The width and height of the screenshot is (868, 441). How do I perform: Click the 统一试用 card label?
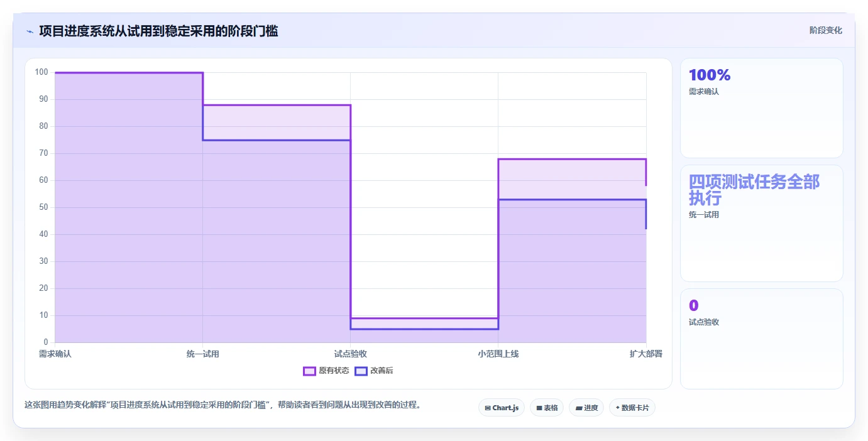(704, 215)
